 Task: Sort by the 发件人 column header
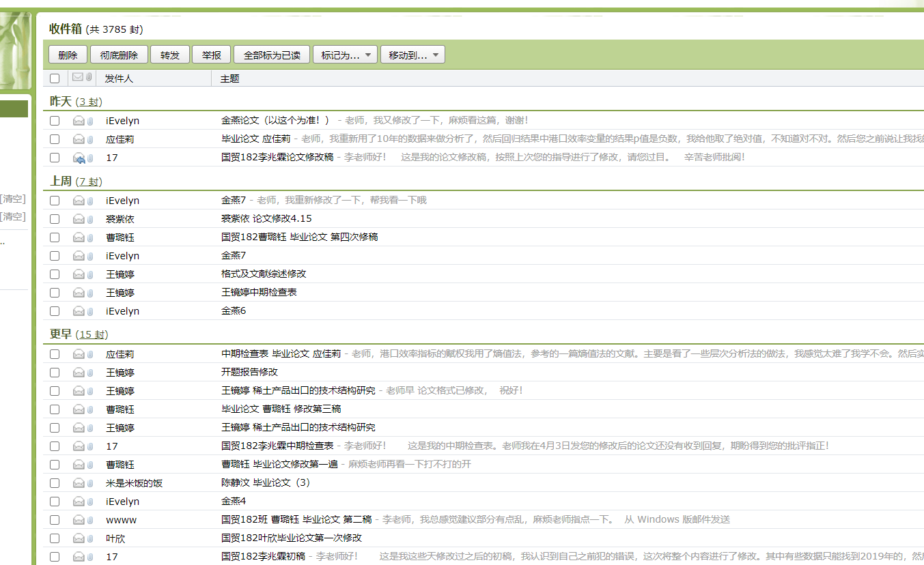point(119,78)
